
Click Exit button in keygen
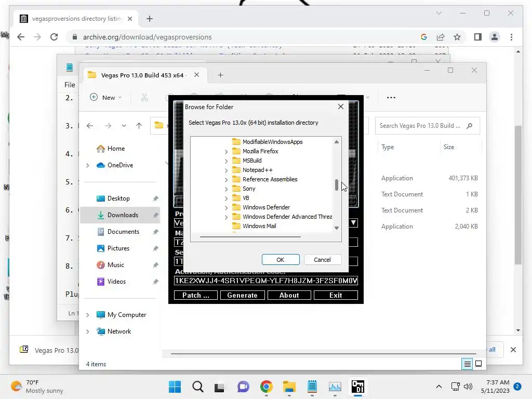[x=336, y=295]
